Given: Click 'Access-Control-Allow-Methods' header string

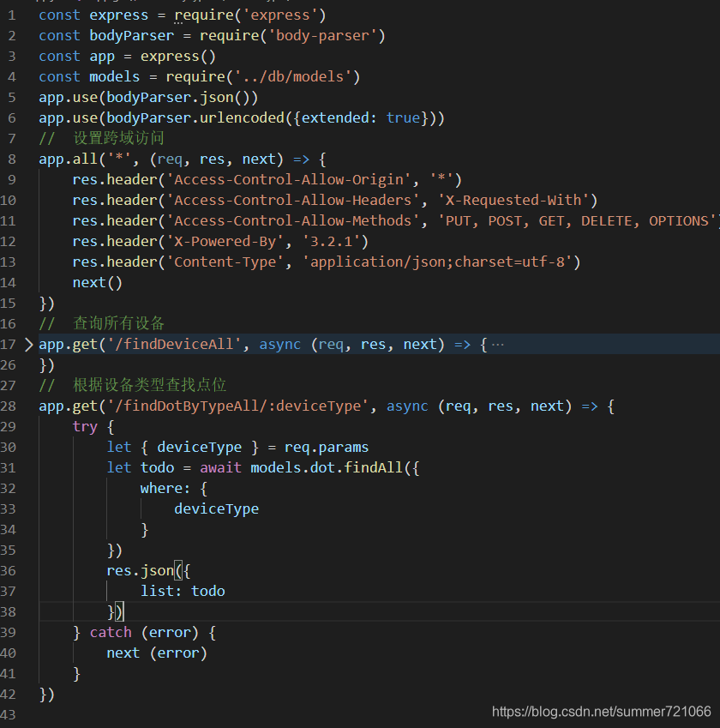Looking at the screenshot, I should pos(292,220).
